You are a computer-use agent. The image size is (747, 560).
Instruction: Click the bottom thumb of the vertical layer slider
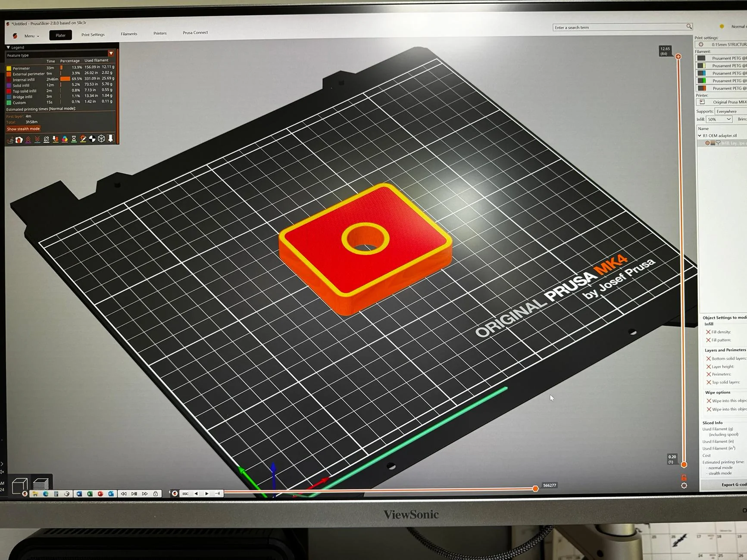[684, 464]
